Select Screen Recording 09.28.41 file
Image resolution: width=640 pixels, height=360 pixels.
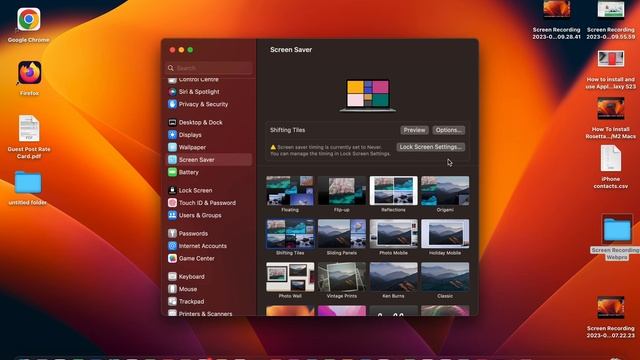(556, 10)
